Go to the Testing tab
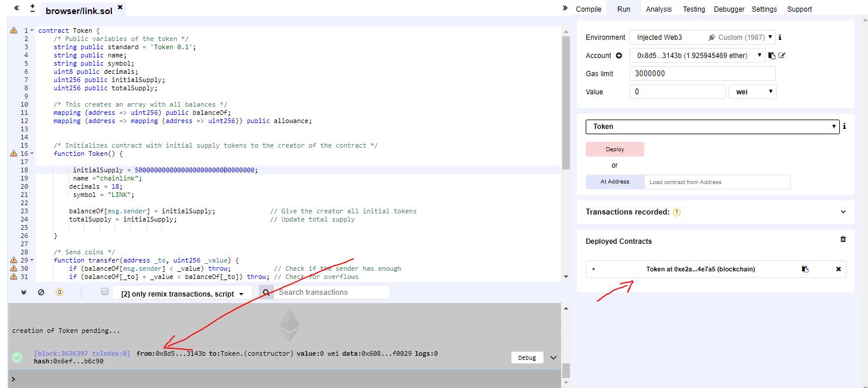This screenshot has height=388, width=868. [694, 9]
